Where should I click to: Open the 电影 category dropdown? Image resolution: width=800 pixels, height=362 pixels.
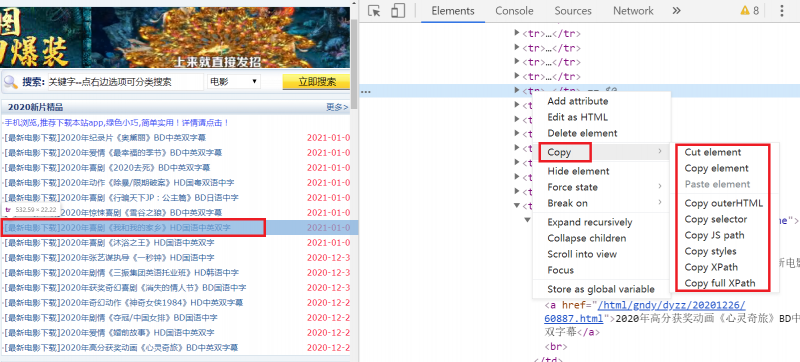234,82
